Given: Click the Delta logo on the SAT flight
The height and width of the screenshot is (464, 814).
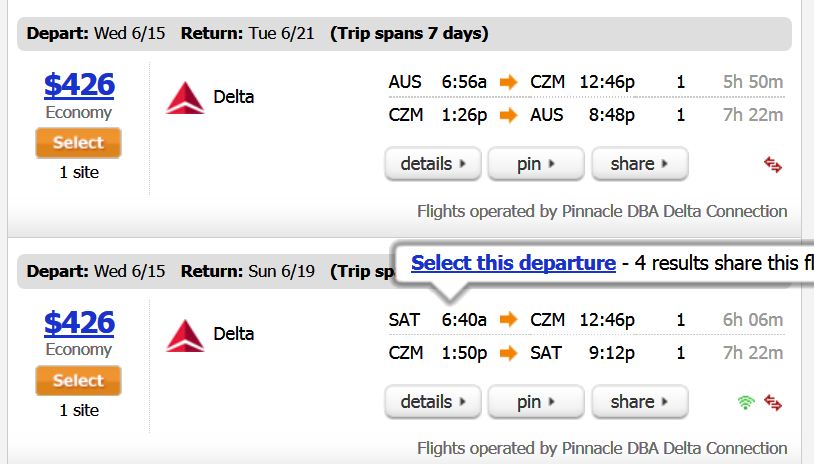Looking at the screenshot, I should point(185,336).
